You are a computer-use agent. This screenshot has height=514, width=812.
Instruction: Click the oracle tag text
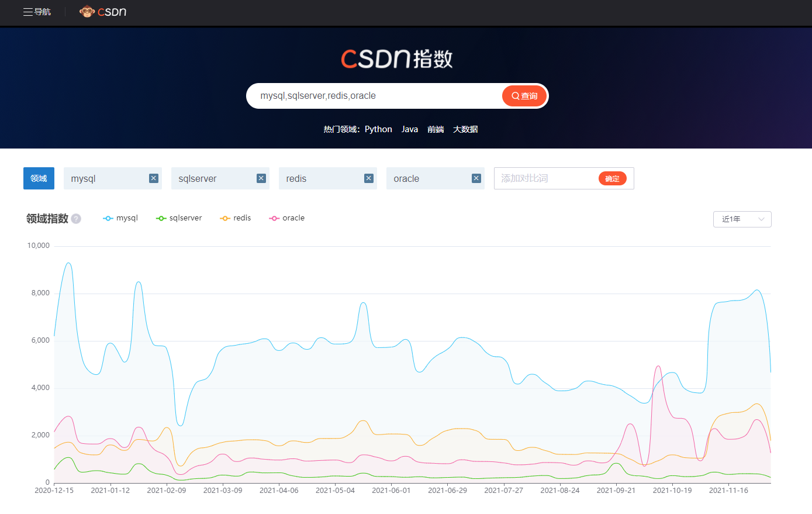[406, 178]
